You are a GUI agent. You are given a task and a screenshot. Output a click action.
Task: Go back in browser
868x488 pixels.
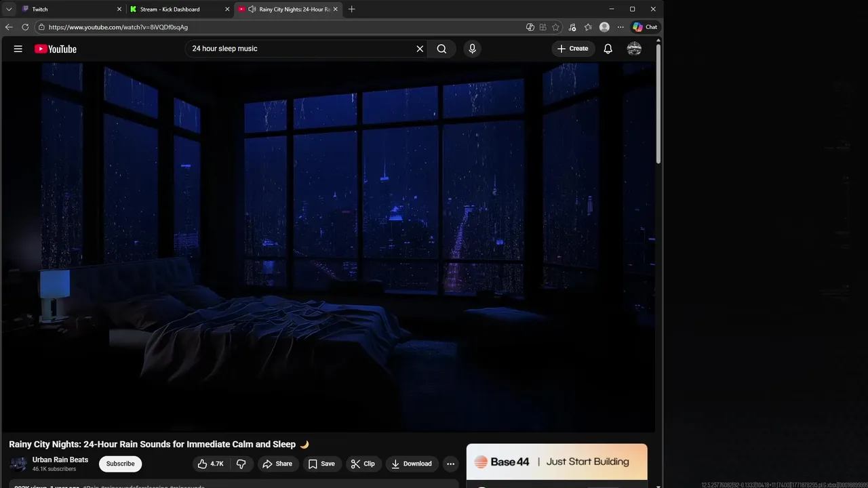[x=9, y=27]
